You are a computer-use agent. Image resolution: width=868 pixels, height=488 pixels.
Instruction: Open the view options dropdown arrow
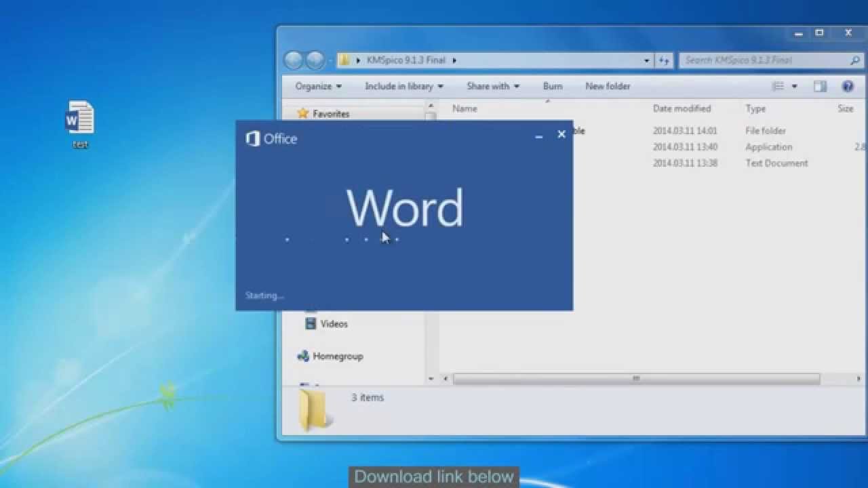point(794,87)
